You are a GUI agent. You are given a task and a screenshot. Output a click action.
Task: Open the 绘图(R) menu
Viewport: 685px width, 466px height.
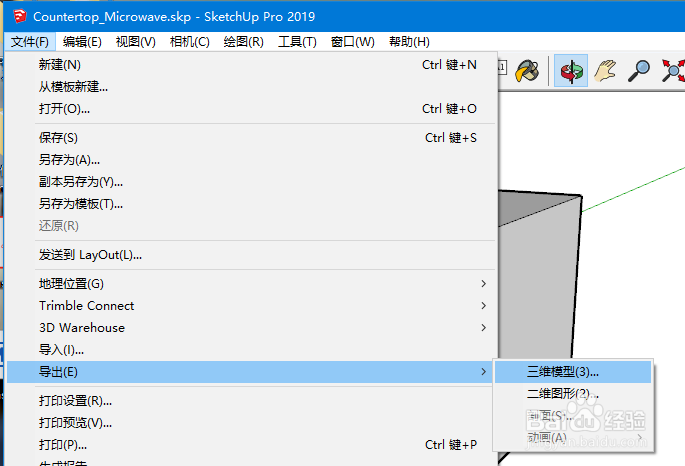[243, 42]
